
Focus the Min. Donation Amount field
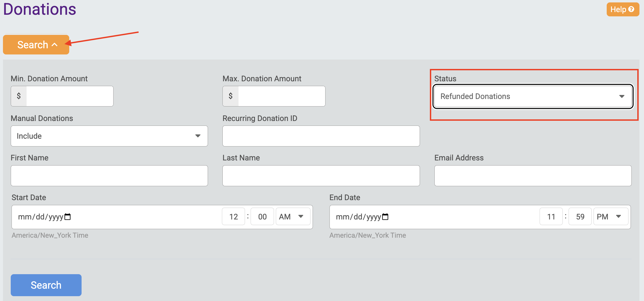tap(69, 96)
